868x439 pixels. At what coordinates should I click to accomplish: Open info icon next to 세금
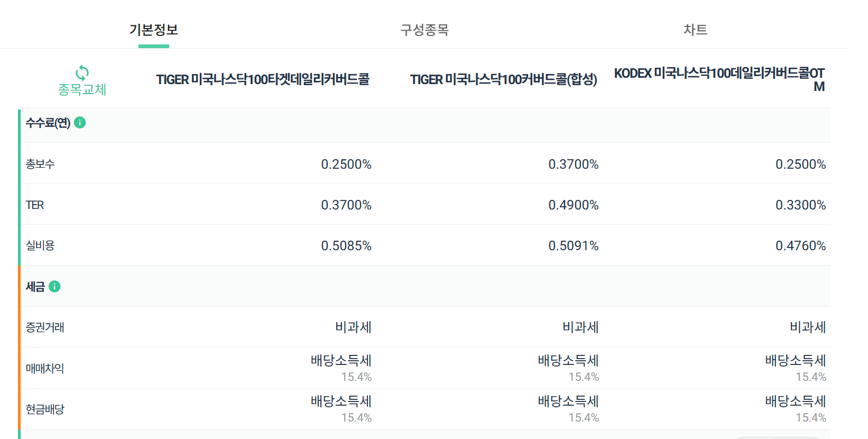tap(54, 286)
